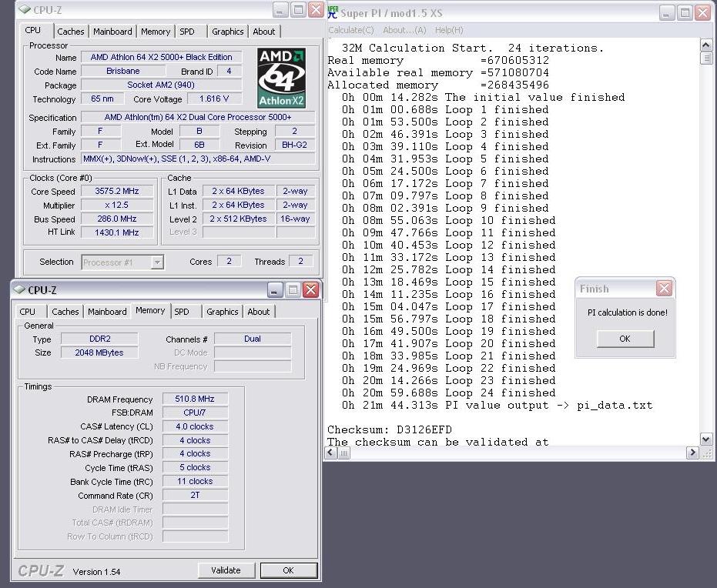Open About tab in lower CPU-Z window
This screenshot has height=588, width=717.
(x=258, y=312)
